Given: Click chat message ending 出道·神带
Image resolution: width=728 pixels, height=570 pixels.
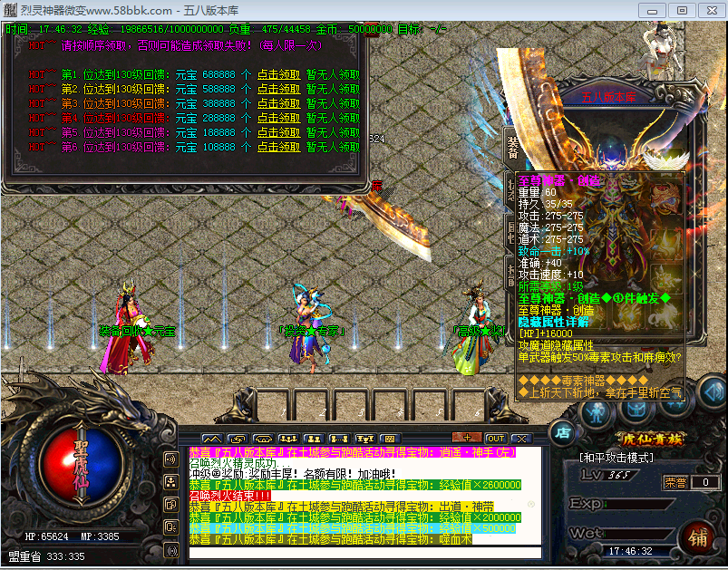Looking at the screenshot, I should pos(341,507).
